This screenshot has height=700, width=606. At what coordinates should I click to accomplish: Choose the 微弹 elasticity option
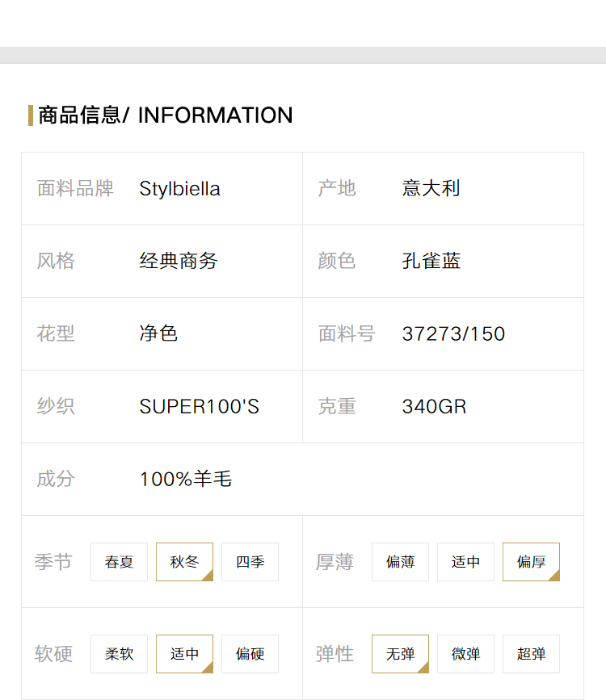[465, 653]
